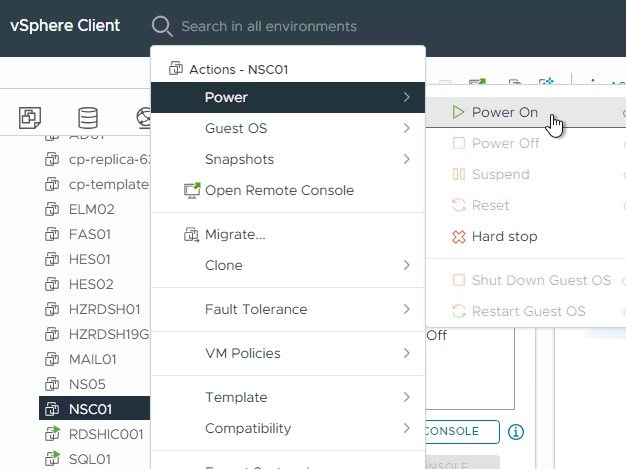
Task: Click the chevron arrow beside Fault Tolerance
Action: pyautogui.click(x=406, y=309)
